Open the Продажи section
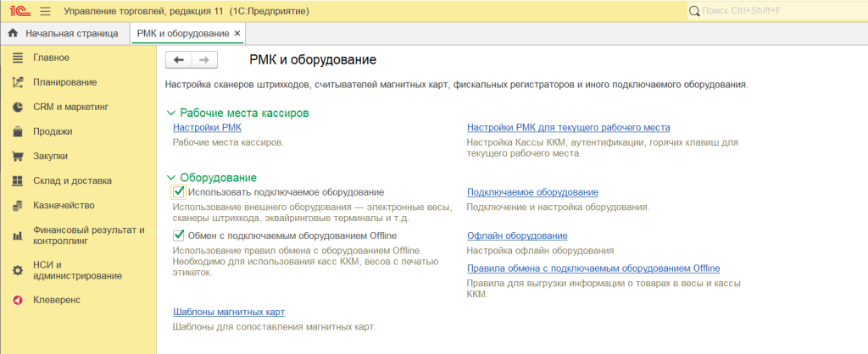Viewport: 868px width, 354px height. [53, 131]
